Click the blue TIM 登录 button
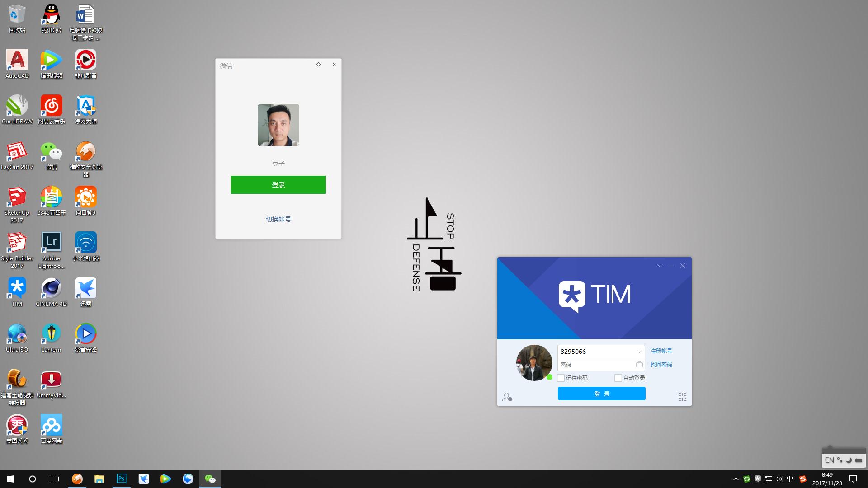This screenshot has width=868, height=488. point(601,394)
